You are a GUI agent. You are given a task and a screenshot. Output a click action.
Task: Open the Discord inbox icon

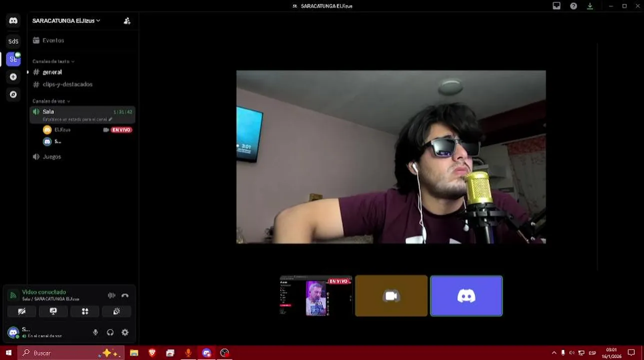tap(557, 6)
